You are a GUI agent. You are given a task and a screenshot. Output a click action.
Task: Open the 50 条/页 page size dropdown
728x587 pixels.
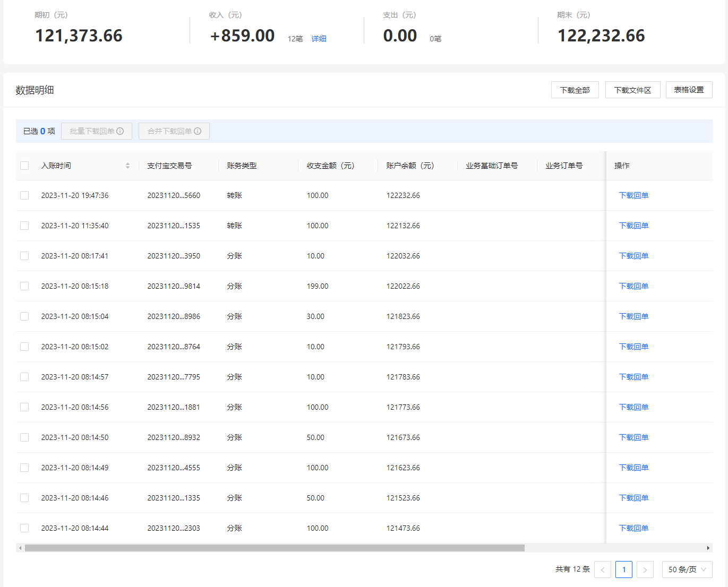[x=687, y=569]
